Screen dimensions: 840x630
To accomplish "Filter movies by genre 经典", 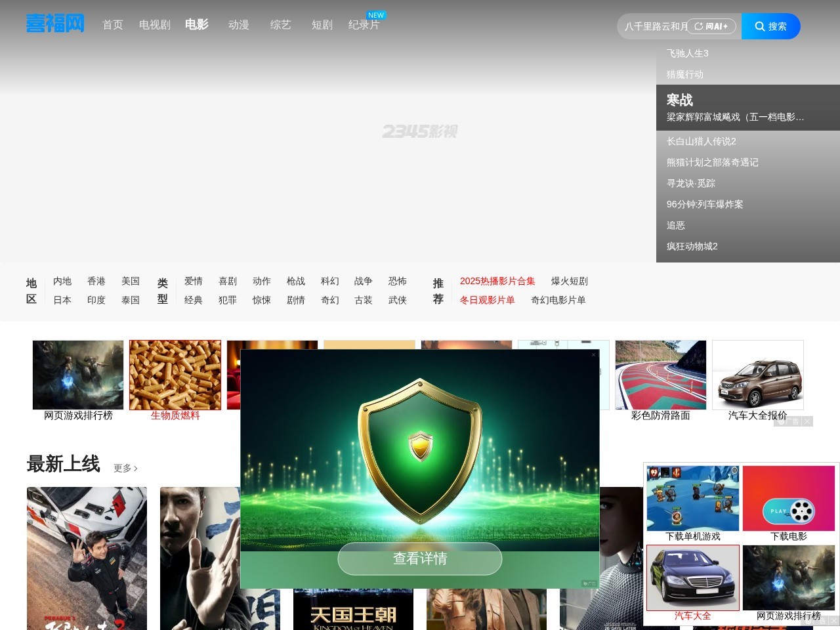I will click(194, 300).
